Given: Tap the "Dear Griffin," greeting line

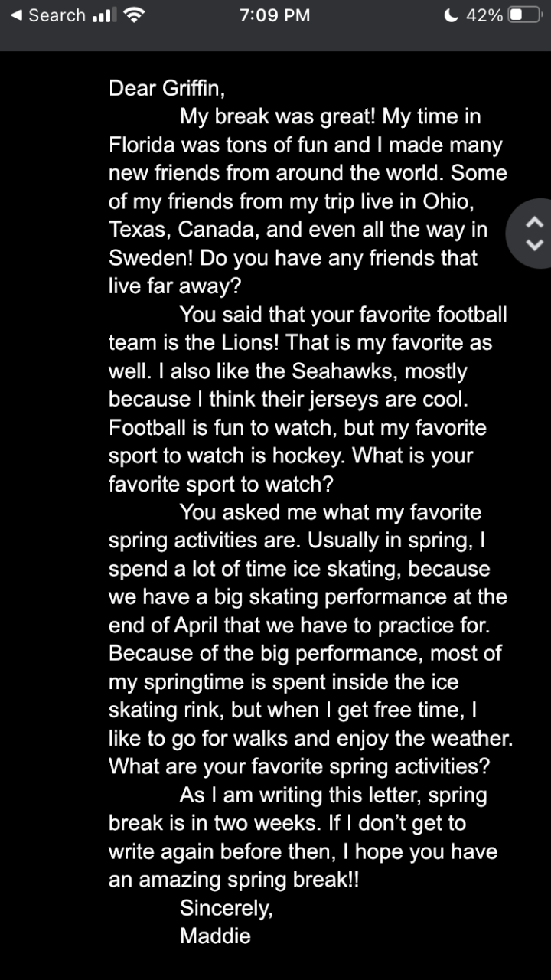Looking at the screenshot, I should point(167,89).
